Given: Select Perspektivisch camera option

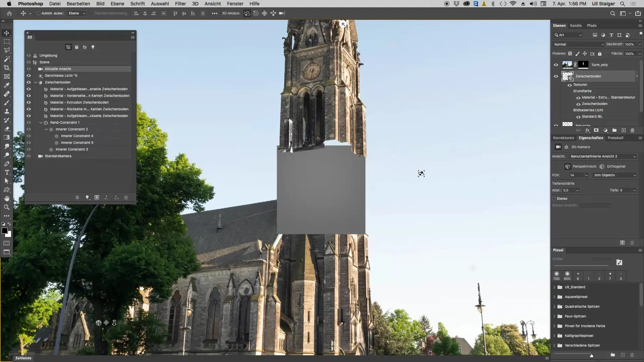Looking at the screenshot, I should (x=581, y=167).
